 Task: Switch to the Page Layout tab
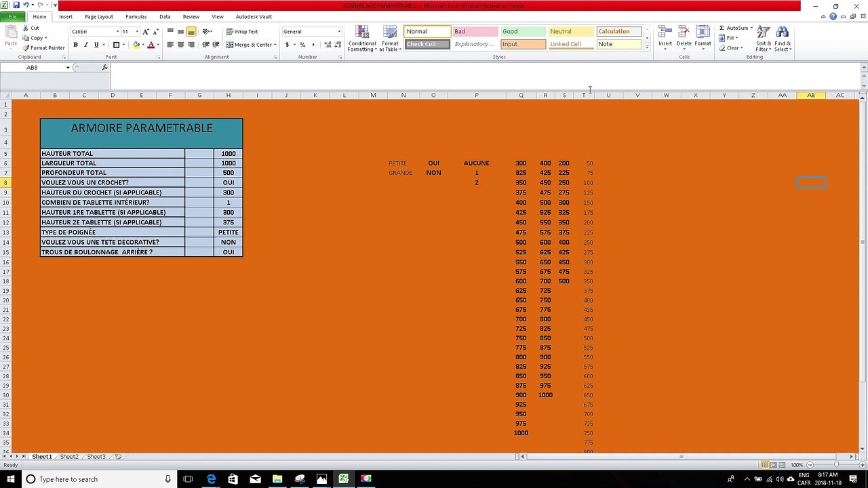tap(99, 16)
